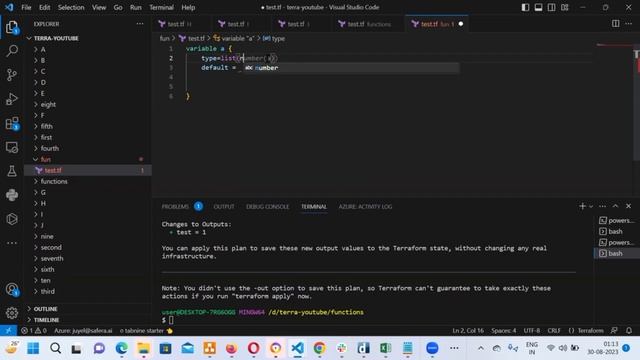Change Spaces: 4 indentation setting

point(504,331)
